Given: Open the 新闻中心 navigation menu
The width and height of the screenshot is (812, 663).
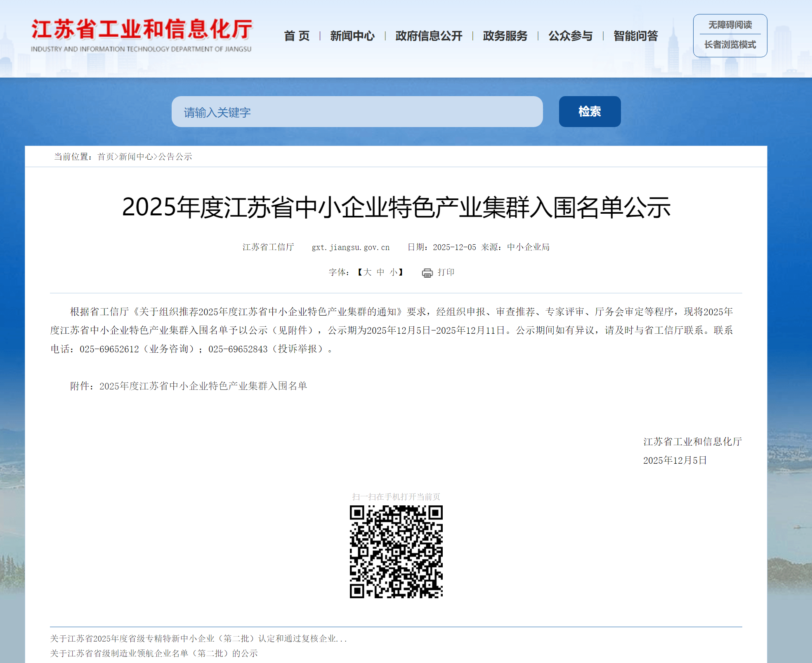Looking at the screenshot, I should tap(352, 36).
